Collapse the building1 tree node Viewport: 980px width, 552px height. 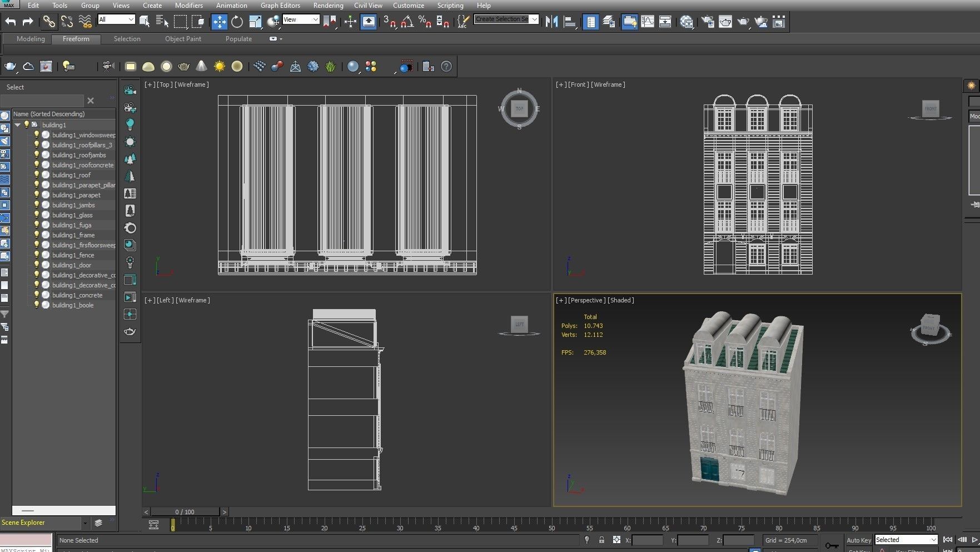18,125
